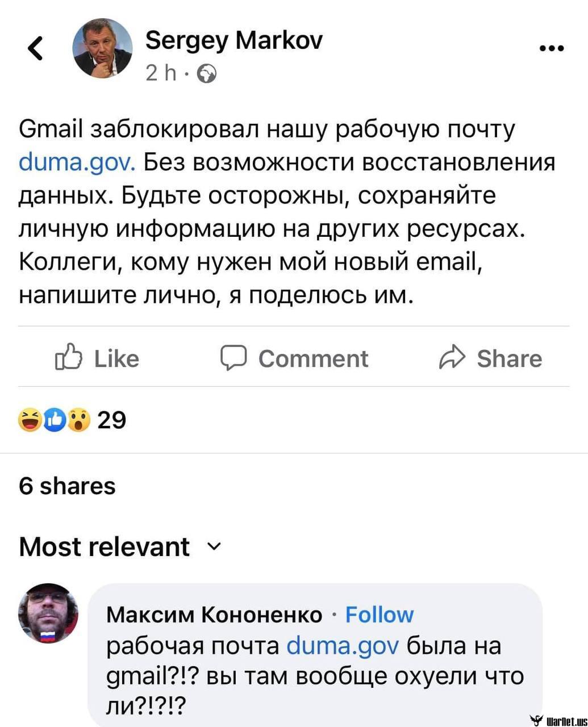The image size is (588, 727).
Task: Click the public globe privacy icon
Action: point(207,73)
